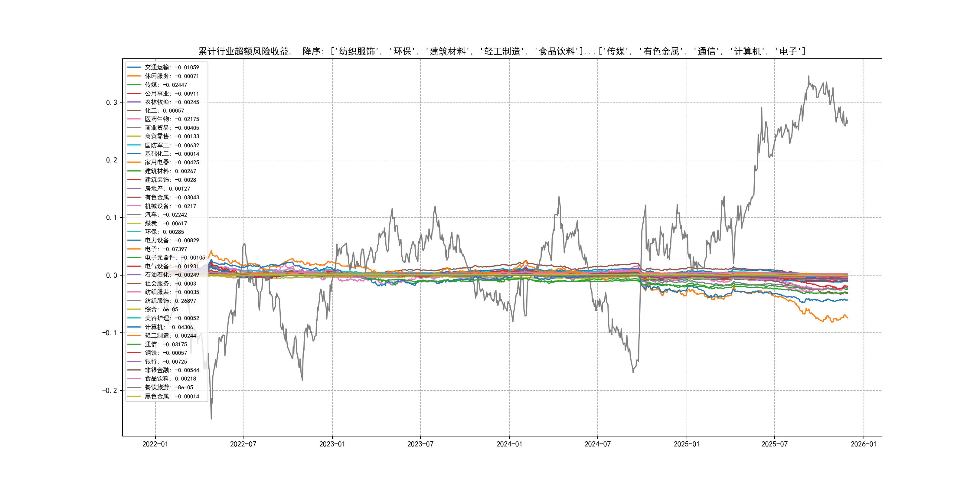Click the 2024-07 x-axis tick label

pos(597,444)
